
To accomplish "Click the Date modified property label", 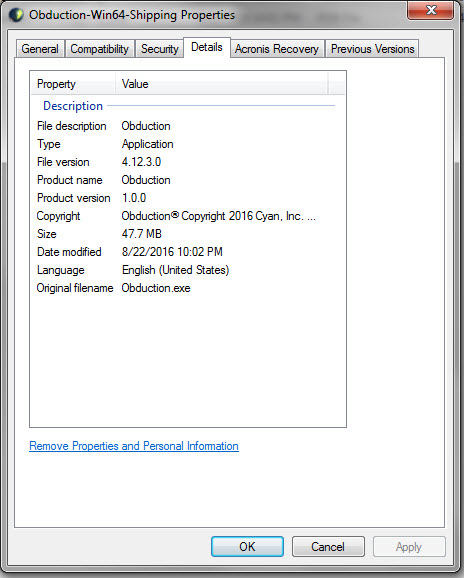I will [x=69, y=252].
